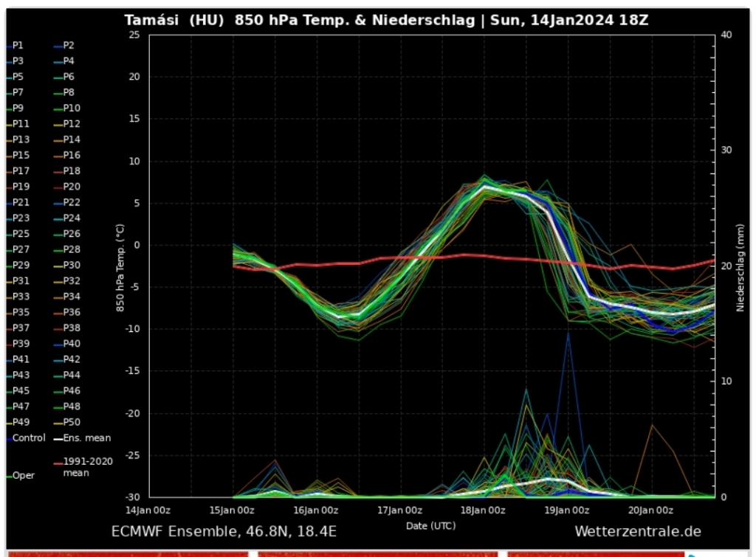Click the 20Jan 00z date axis tick
756x557 pixels.
click(x=651, y=509)
